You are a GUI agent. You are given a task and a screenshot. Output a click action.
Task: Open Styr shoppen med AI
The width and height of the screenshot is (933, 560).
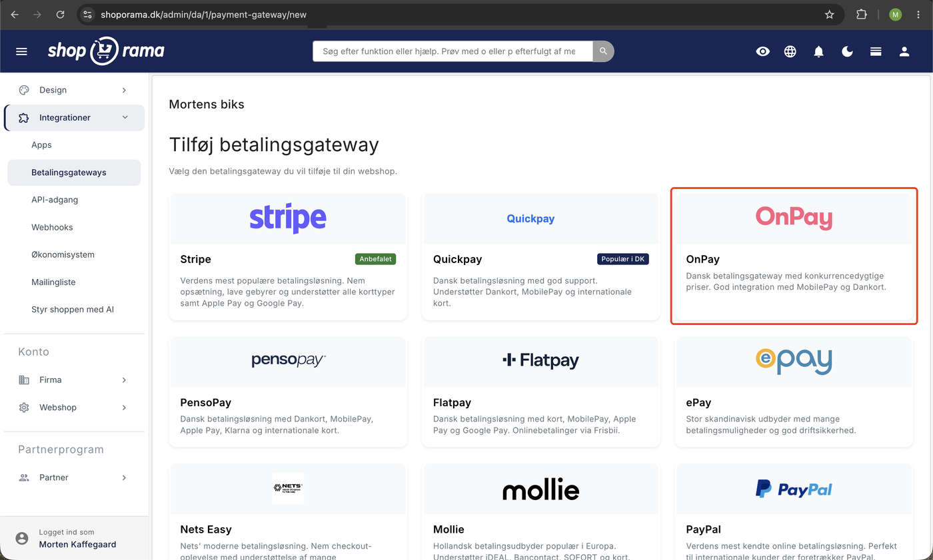click(x=73, y=310)
